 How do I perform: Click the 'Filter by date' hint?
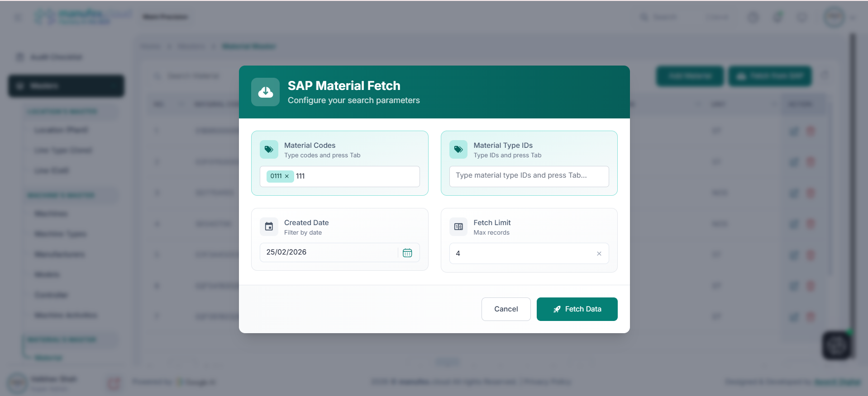pos(303,232)
